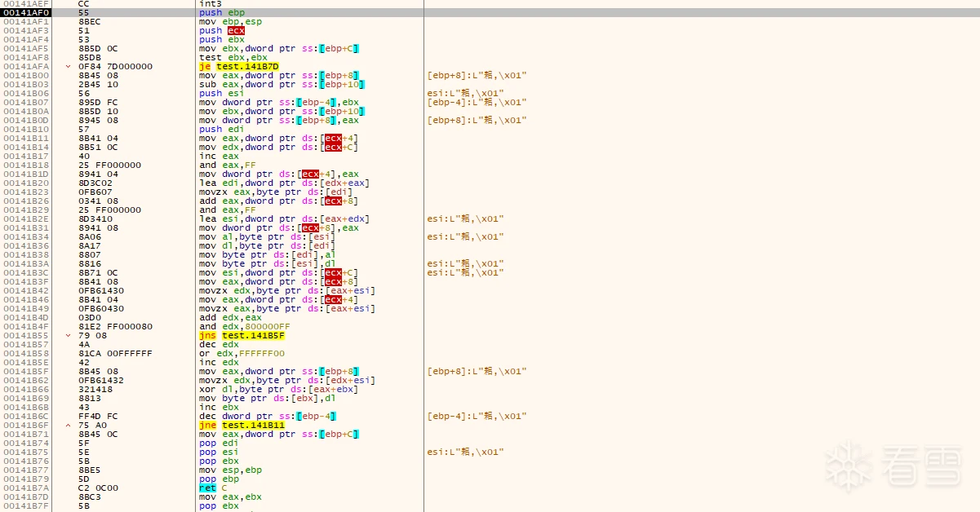Click opcode bytes C2 0C00

pos(98,488)
